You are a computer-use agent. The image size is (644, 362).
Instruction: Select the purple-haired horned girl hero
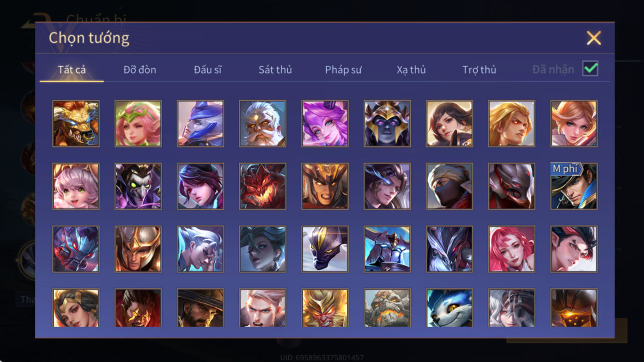click(x=325, y=124)
